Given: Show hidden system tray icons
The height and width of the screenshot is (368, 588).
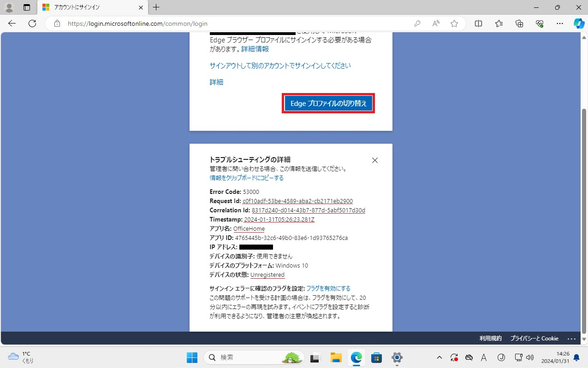Looking at the screenshot, I should [x=440, y=357].
